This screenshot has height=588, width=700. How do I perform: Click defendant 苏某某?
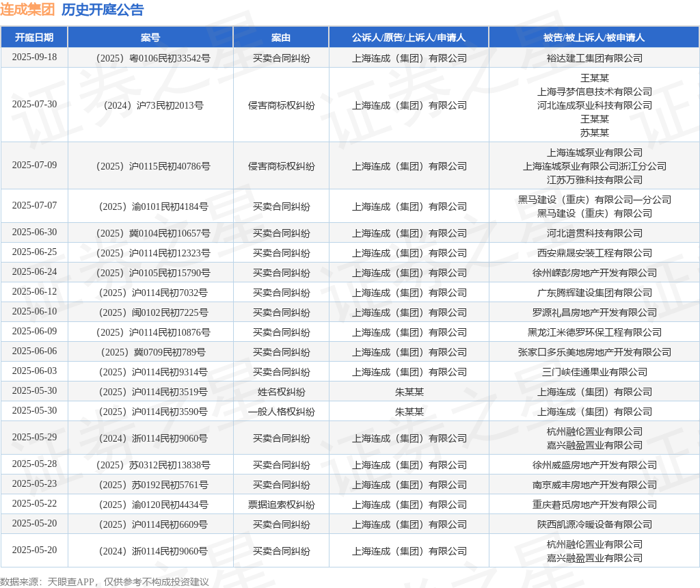(x=594, y=133)
